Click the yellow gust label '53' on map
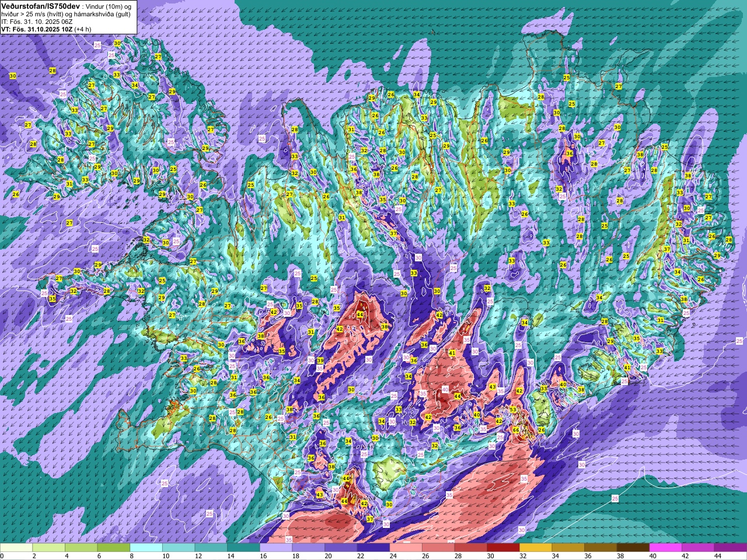Image resolution: width=747 pixels, height=560 pixels. coord(513,409)
